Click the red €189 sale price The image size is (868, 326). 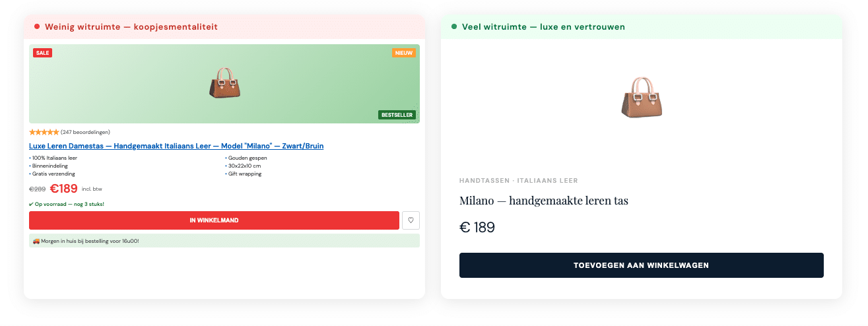[63, 189]
